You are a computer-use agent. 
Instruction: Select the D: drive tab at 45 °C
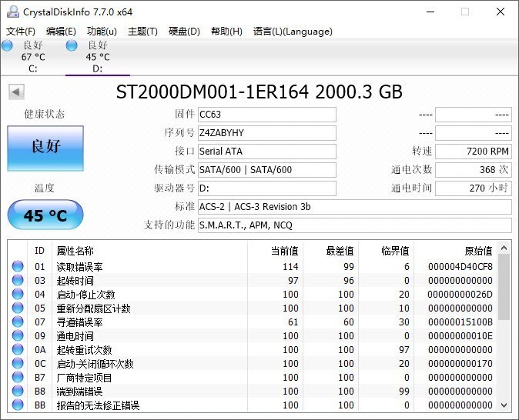(x=98, y=57)
